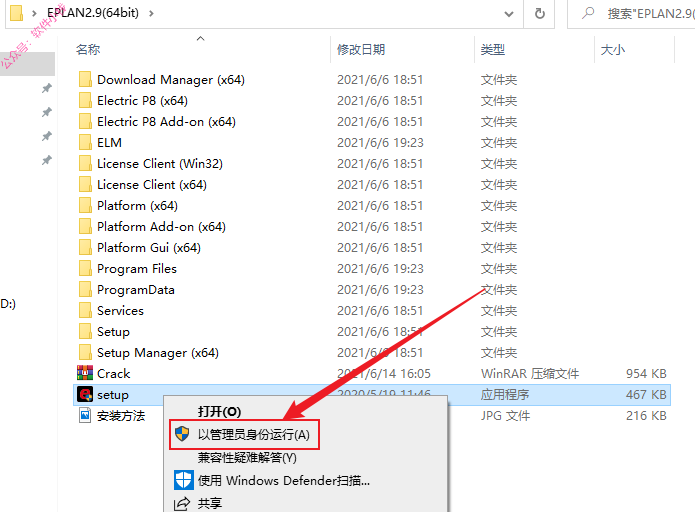Viewport: 695px width, 512px height.
Task: Click the ProgramData folder icon
Action: pyautogui.click(x=85, y=289)
